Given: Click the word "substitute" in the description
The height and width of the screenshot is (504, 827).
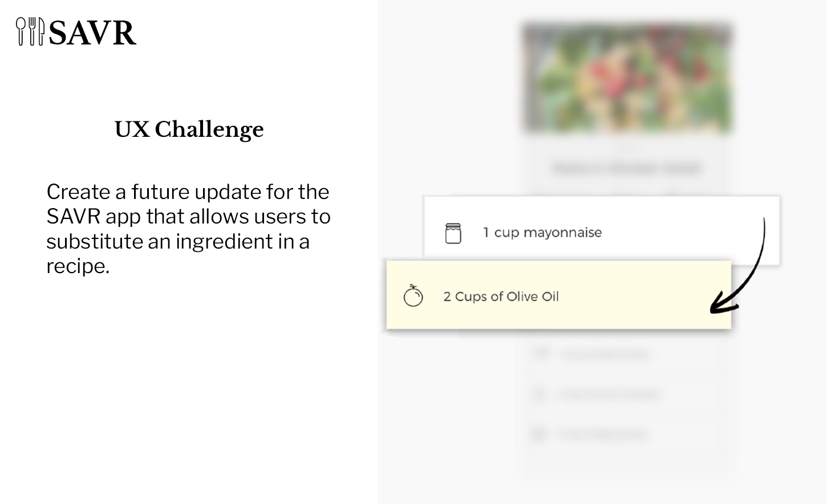Looking at the screenshot, I should click(x=94, y=242).
